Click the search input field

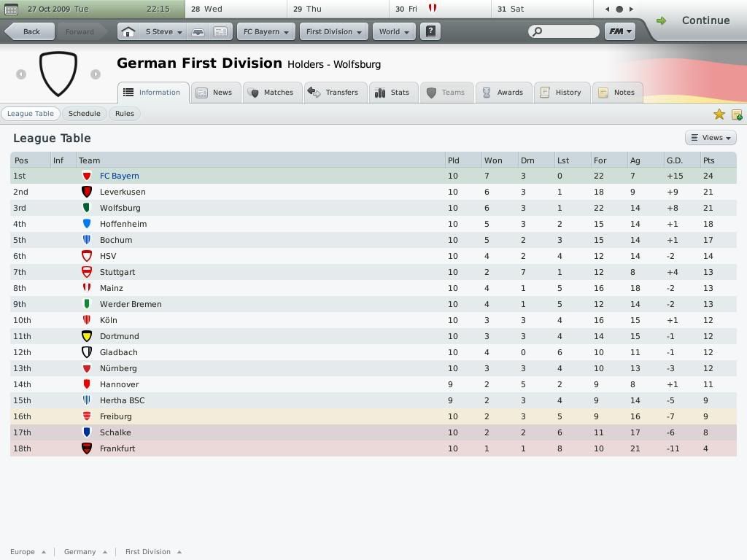(564, 31)
